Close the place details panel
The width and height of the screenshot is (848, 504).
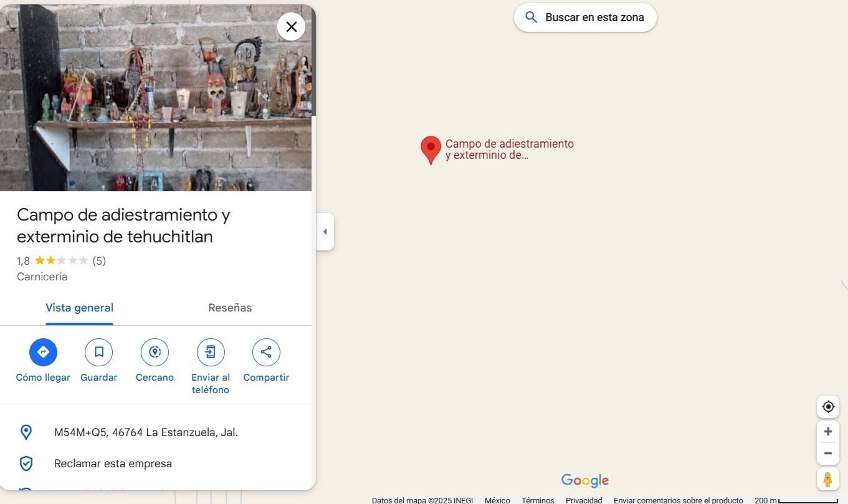(291, 27)
